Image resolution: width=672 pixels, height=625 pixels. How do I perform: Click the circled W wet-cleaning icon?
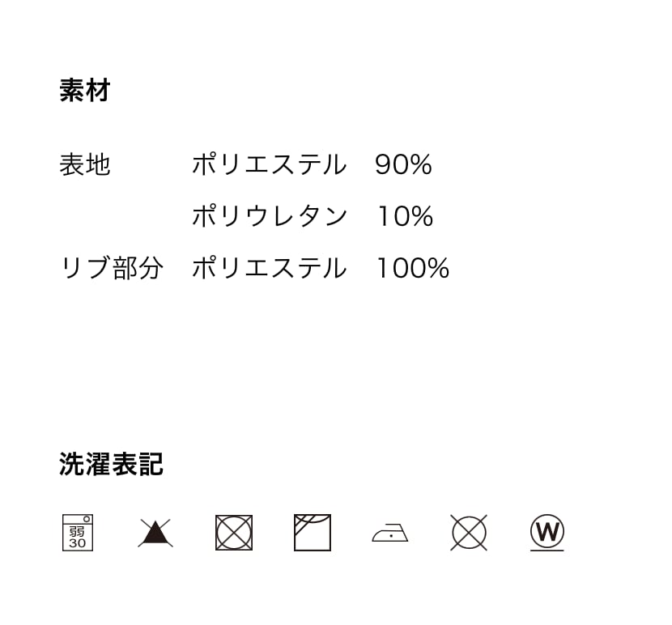pos(547,533)
